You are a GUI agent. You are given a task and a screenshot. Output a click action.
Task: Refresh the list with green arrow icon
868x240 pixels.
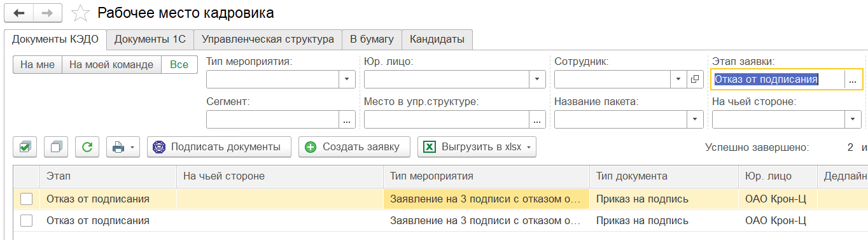[x=87, y=147]
